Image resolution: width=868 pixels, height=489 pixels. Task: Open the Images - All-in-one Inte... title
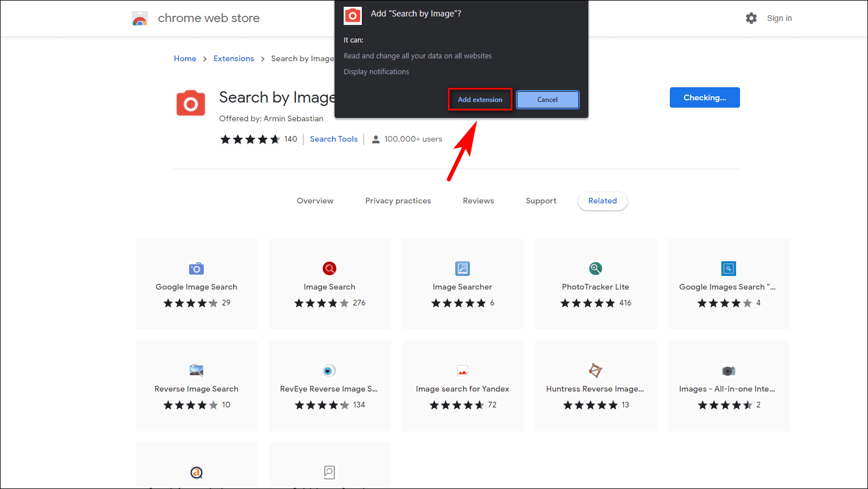click(727, 389)
